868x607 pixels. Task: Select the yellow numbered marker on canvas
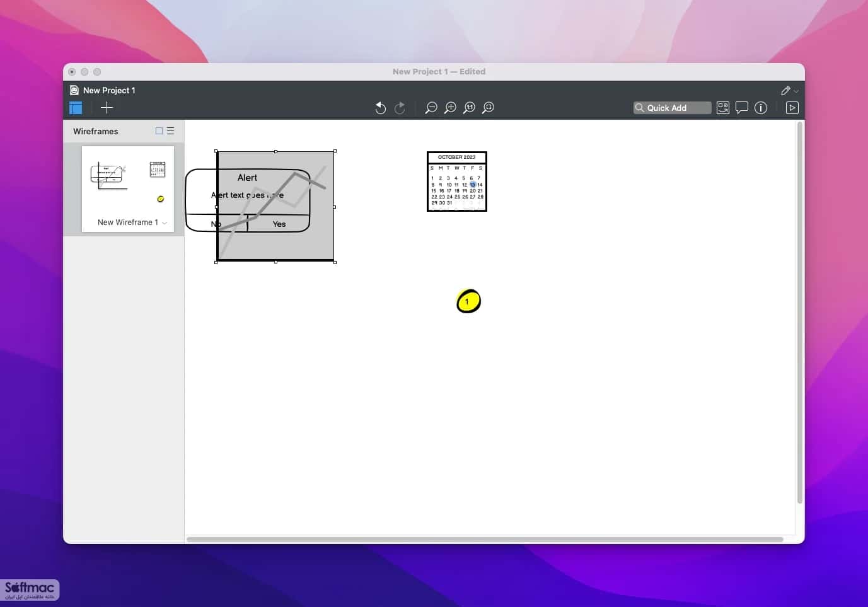pos(468,301)
